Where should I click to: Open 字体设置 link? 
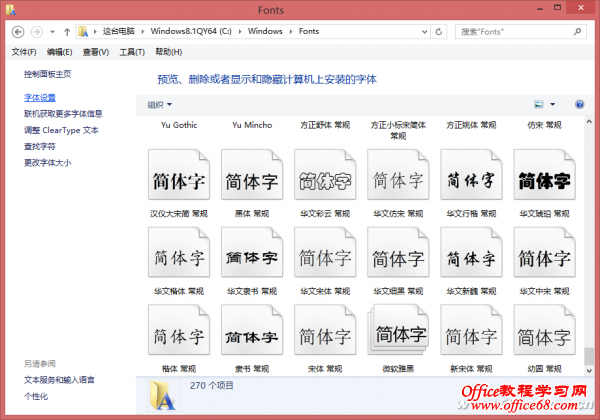coord(40,98)
